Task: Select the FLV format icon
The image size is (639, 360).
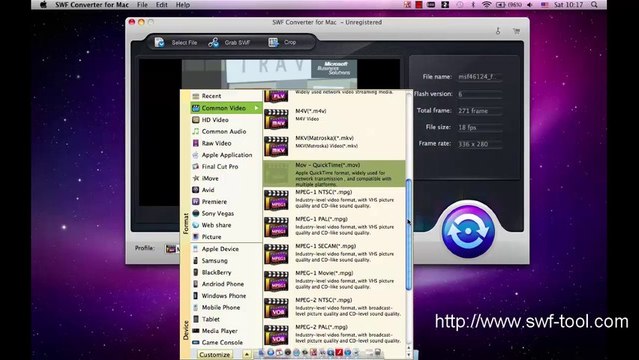Action: point(276,96)
